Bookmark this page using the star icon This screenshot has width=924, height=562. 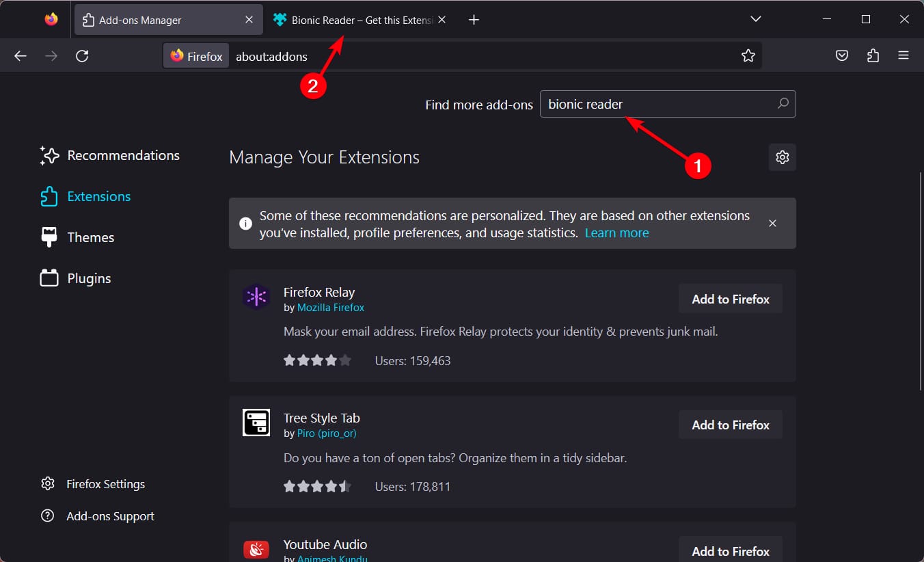(x=748, y=55)
